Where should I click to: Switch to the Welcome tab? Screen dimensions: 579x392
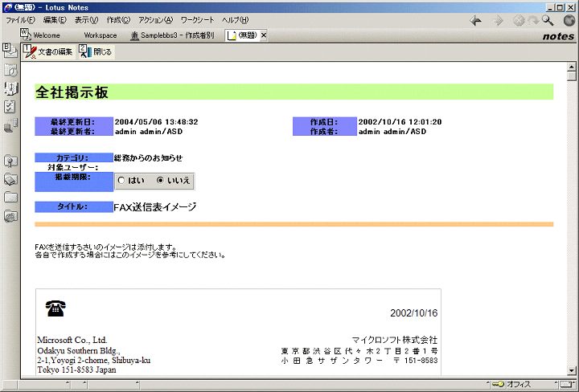[x=41, y=35]
